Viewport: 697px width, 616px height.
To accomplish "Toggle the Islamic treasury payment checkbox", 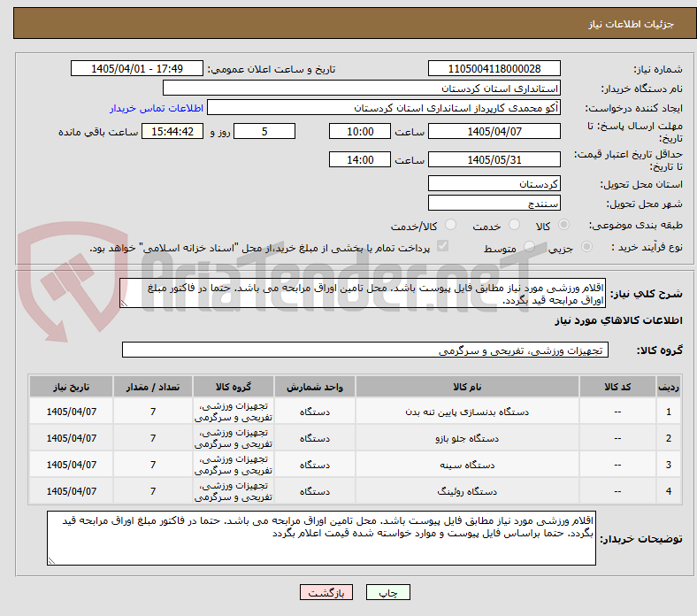I will [443, 246].
